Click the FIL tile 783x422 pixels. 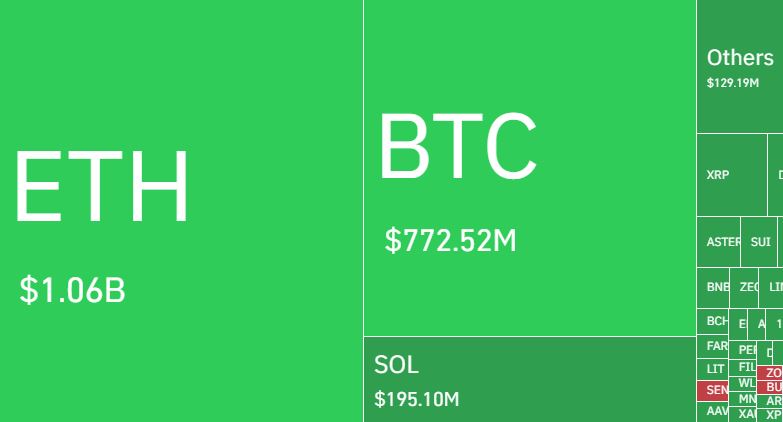coord(746,367)
